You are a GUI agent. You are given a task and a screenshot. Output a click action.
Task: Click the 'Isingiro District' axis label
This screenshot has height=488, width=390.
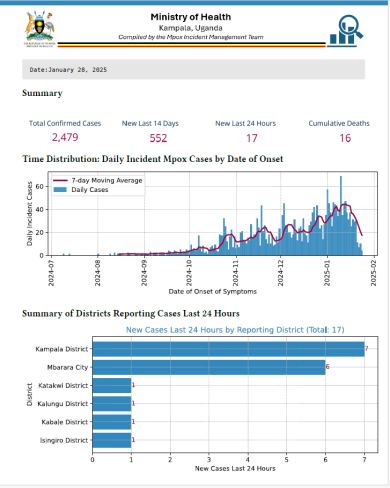64,440
